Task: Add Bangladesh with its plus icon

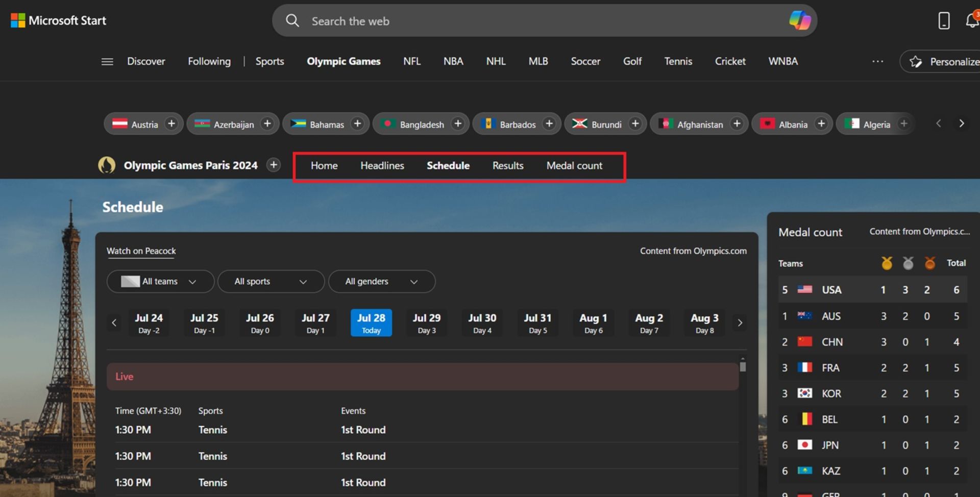Action: click(x=458, y=123)
